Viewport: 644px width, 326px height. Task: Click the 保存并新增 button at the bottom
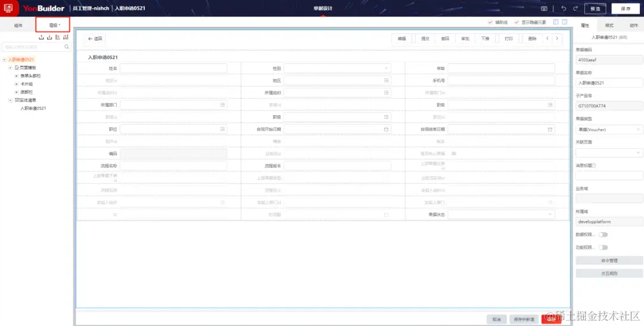point(524,319)
